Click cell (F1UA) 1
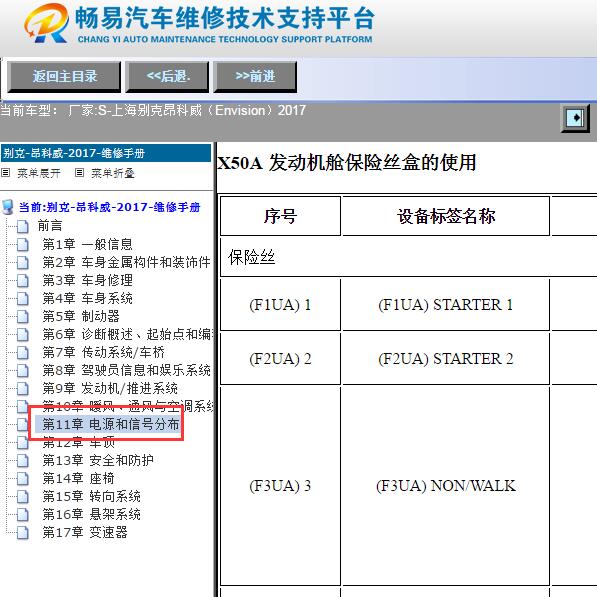 coord(280,305)
